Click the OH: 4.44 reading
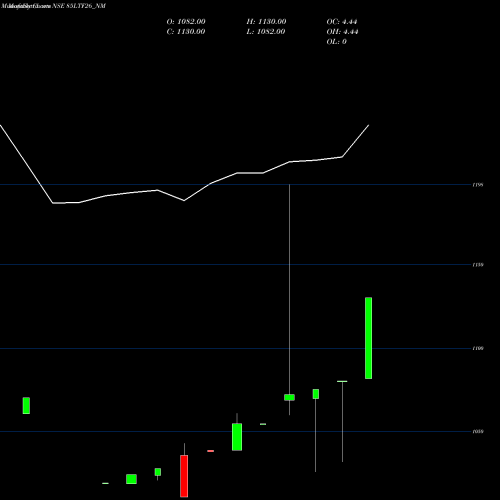Image resolution: width=500 pixels, height=500 pixels. coord(342,32)
